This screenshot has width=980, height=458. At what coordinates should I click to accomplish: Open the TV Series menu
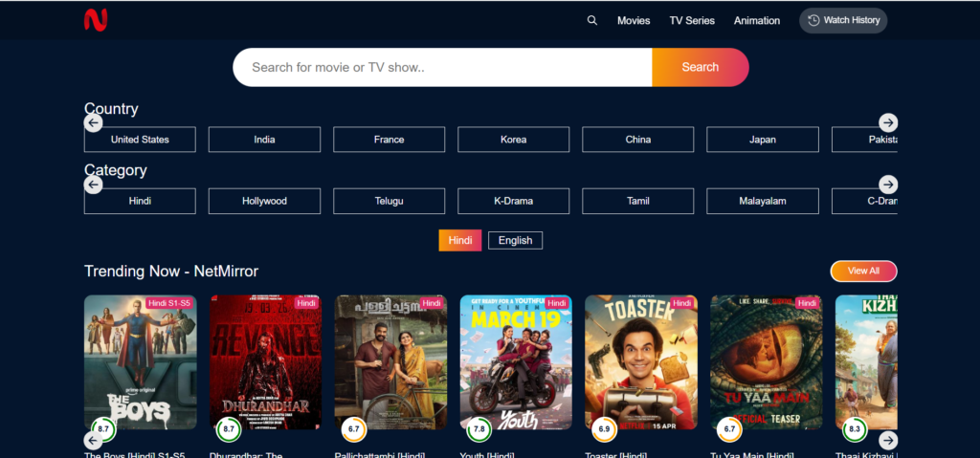click(x=692, y=21)
